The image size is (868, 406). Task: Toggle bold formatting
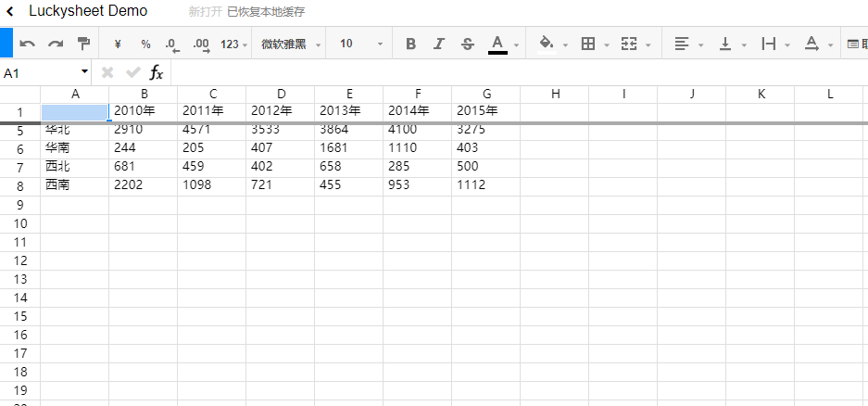(410, 44)
